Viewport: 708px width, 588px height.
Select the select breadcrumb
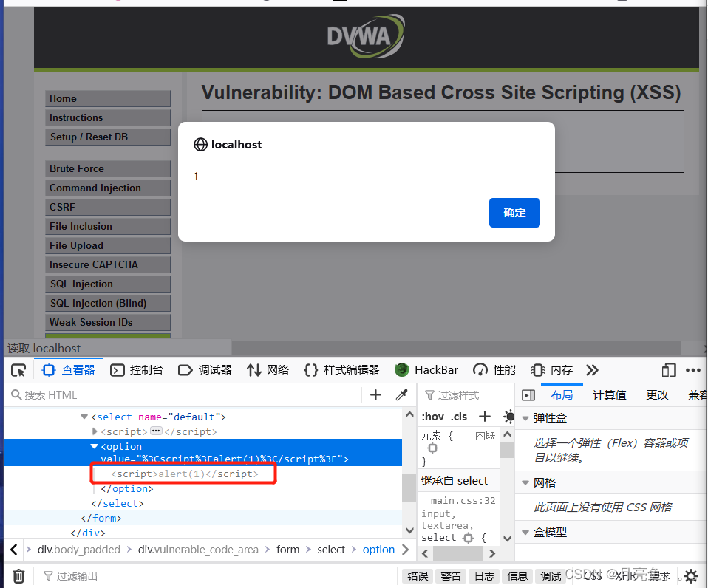(331, 550)
